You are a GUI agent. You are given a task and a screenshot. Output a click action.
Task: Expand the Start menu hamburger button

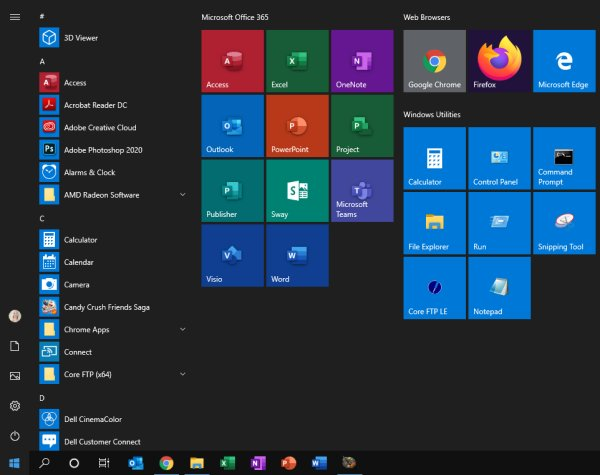pos(15,17)
